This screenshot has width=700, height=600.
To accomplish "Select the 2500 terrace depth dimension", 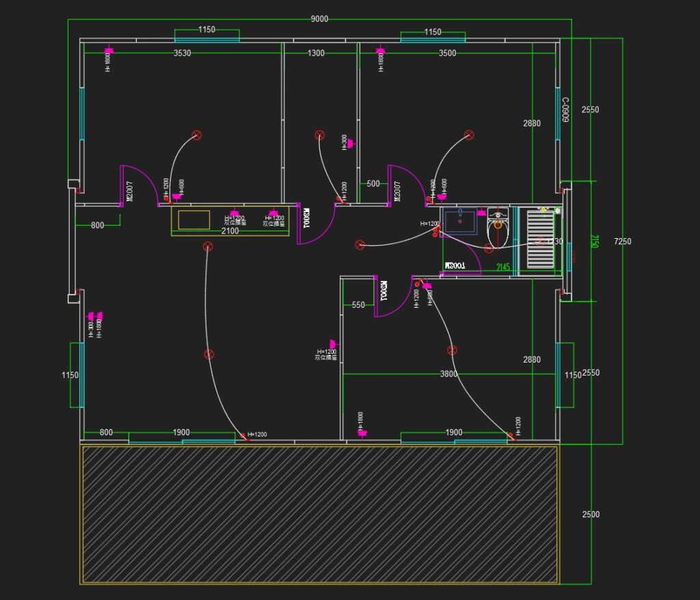I will pyautogui.click(x=590, y=514).
